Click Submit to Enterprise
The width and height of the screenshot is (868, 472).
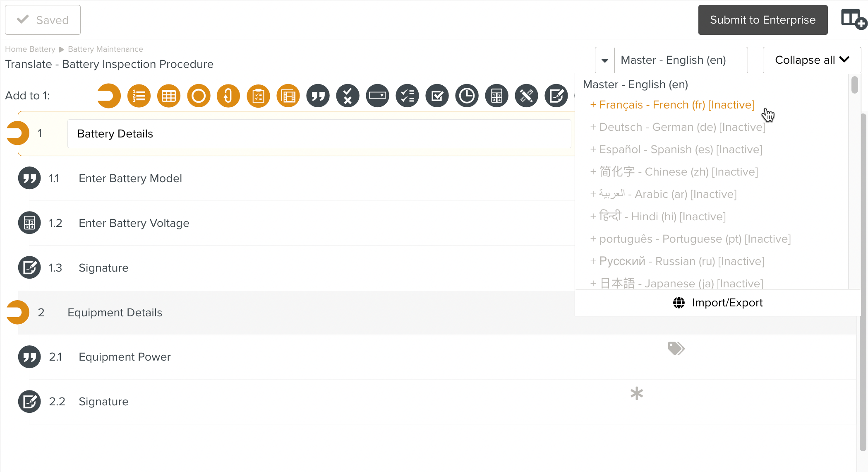(x=762, y=19)
